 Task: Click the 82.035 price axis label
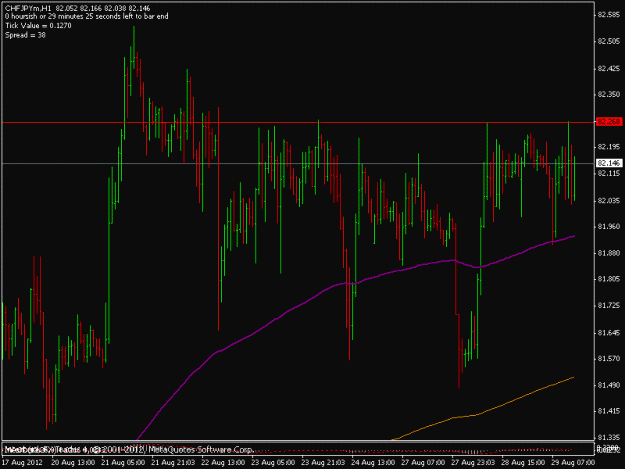click(609, 200)
